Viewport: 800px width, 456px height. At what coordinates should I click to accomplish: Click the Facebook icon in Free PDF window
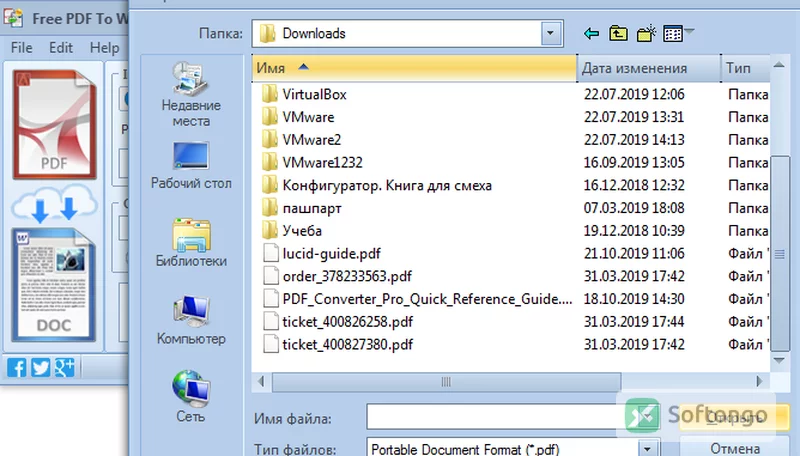click(x=16, y=367)
